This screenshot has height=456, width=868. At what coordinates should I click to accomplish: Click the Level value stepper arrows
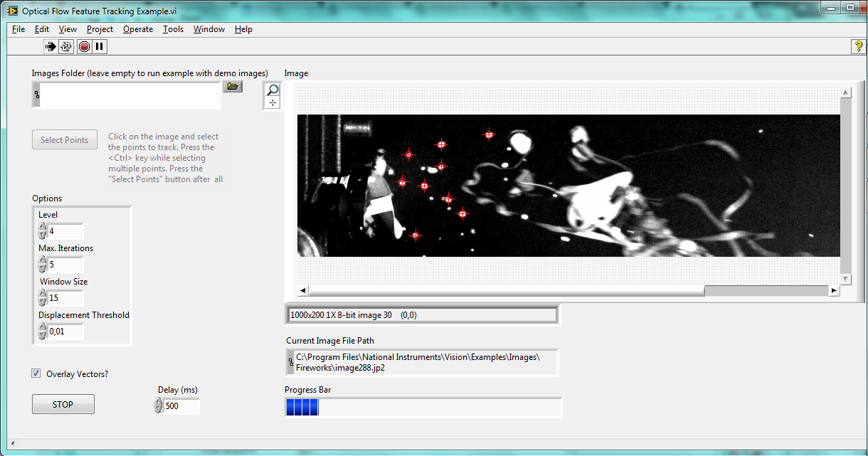click(x=43, y=231)
